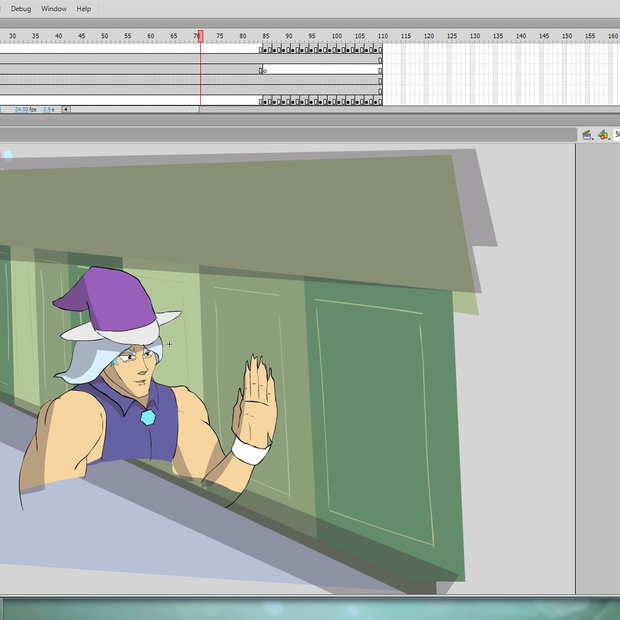This screenshot has height=620, width=620.
Task: Click frame 150 on the timeline ruler
Action: (x=567, y=36)
